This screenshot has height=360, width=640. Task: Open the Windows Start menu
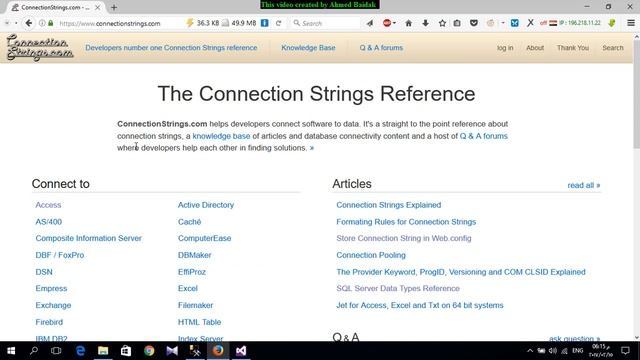pyautogui.click(x=11, y=351)
